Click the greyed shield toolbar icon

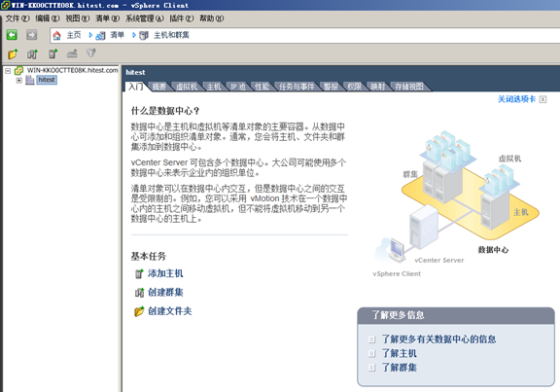coord(91,53)
